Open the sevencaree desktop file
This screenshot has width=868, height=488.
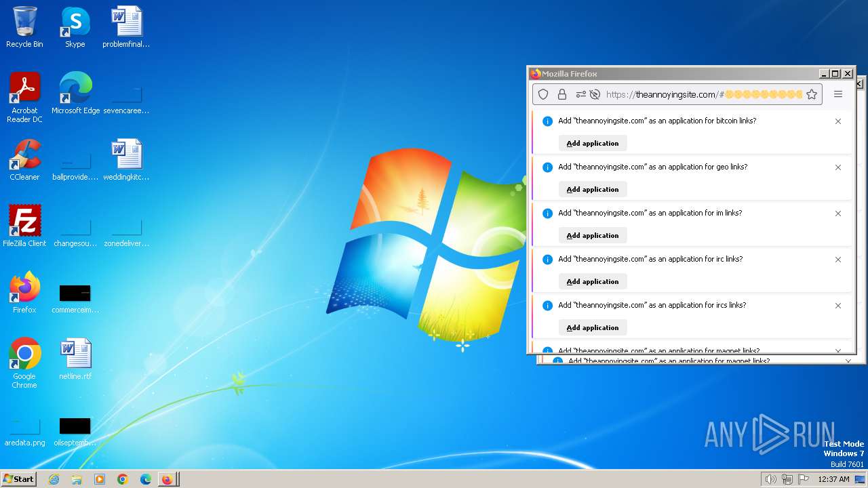pos(126,98)
